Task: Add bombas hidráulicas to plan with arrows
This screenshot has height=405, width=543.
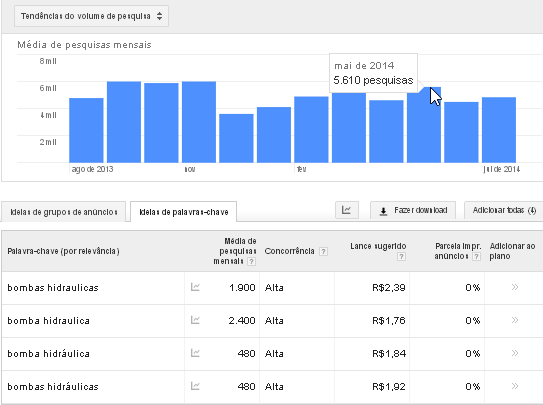Action: pos(515,386)
